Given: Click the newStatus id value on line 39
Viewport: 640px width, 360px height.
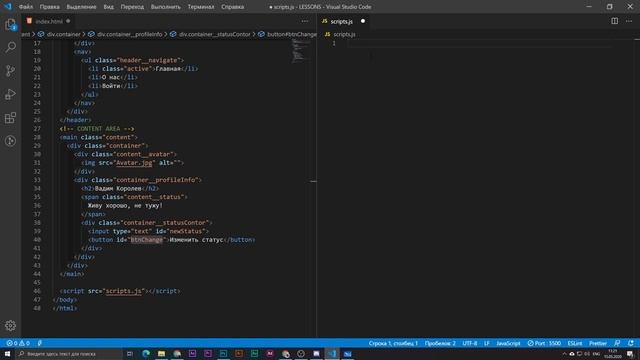Looking at the screenshot, I should 186,231.
